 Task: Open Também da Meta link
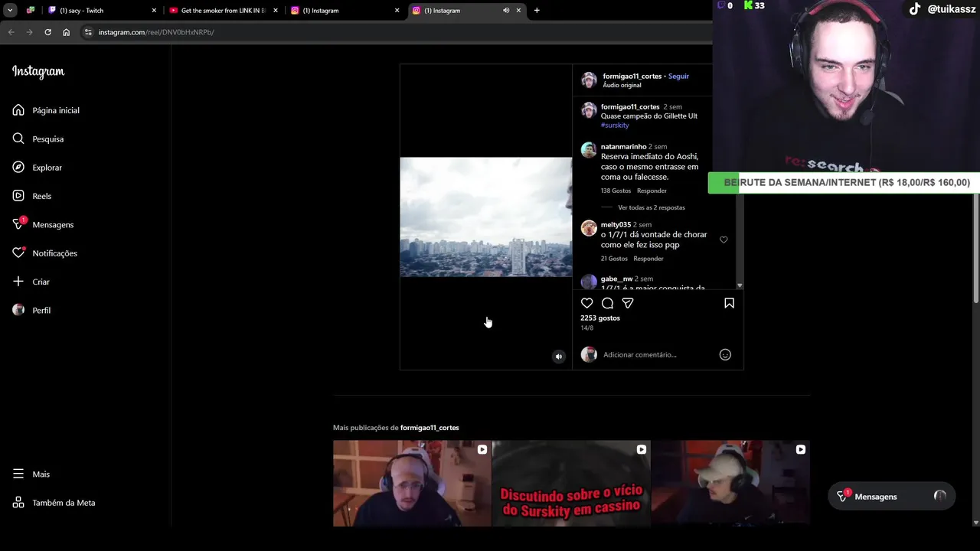point(54,503)
